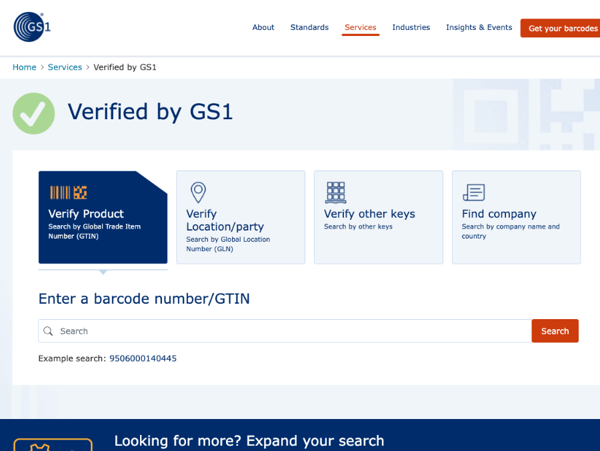Image resolution: width=600 pixels, height=451 pixels.
Task: Click the GS1 logo
Action: [x=32, y=27]
